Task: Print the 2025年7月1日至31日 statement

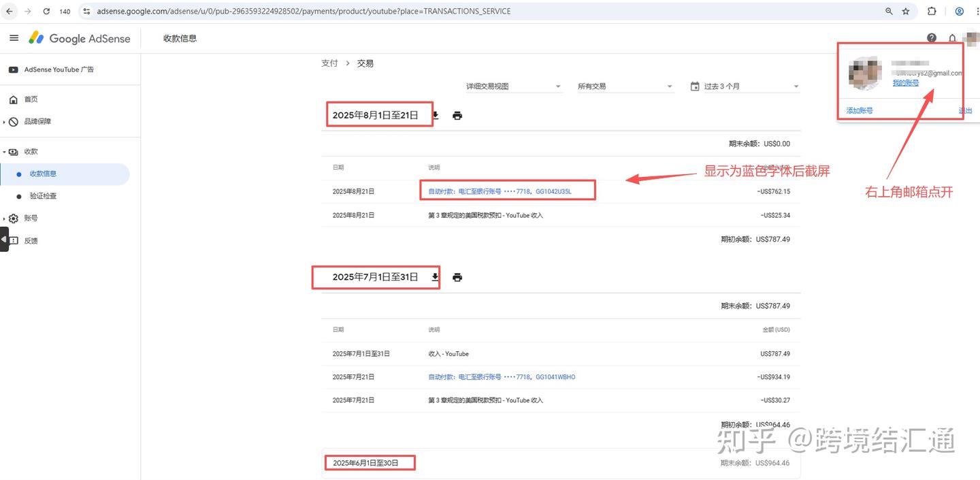Action: [x=457, y=277]
